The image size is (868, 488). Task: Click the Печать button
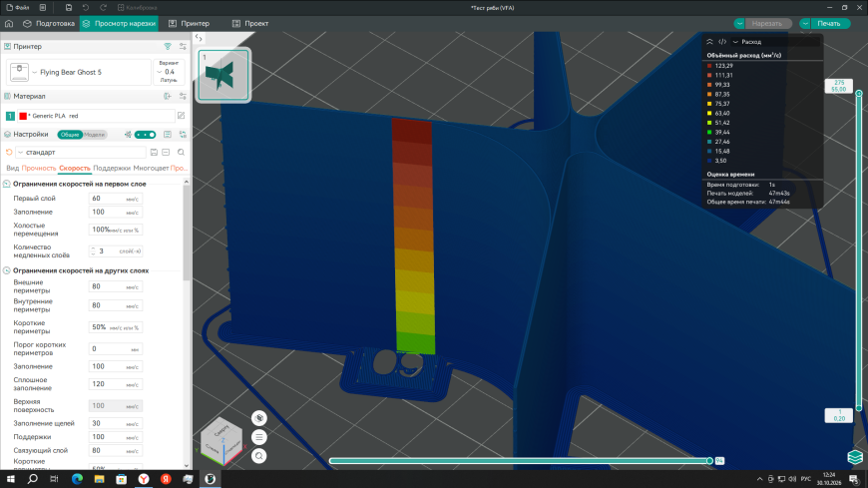coord(829,23)
